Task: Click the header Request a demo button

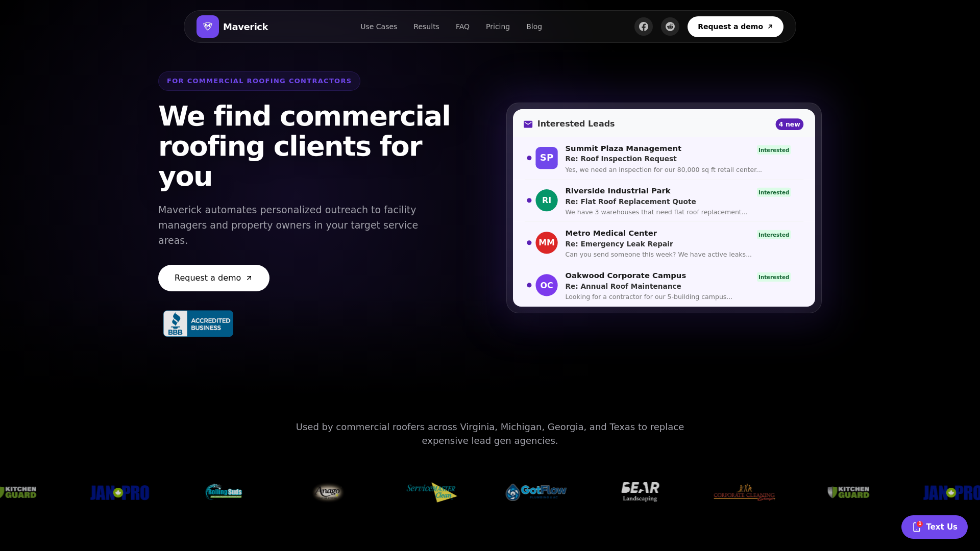Action: tap(735, 27)
